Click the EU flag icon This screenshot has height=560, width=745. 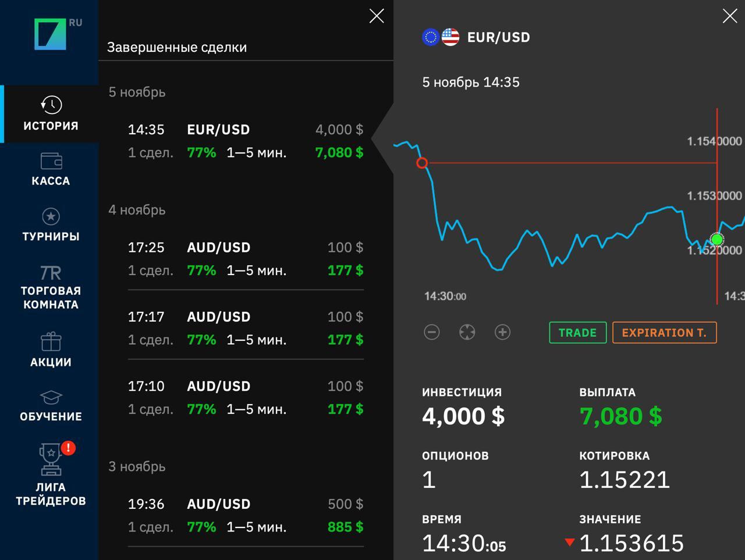tap(431, 37)
